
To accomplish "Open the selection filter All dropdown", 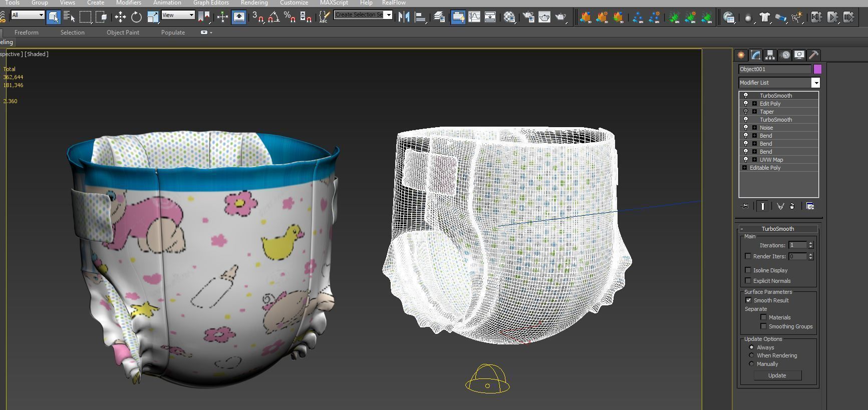I will pos(28,15).
